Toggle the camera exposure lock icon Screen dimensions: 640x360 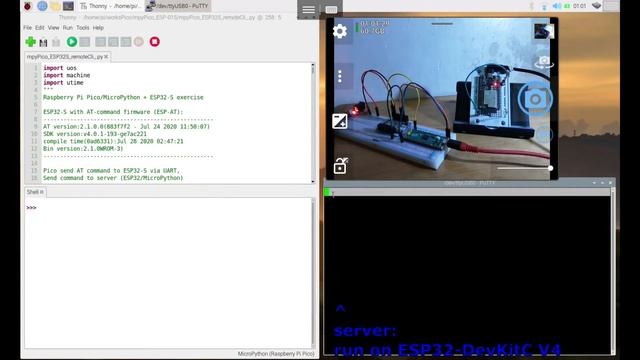340,166
